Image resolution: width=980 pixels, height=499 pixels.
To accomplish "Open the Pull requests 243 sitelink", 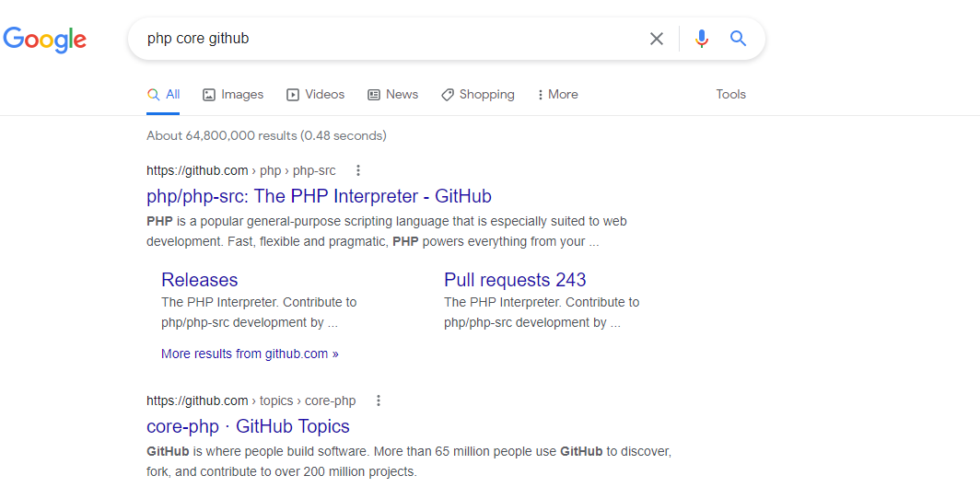I will (x=515, y=280).
